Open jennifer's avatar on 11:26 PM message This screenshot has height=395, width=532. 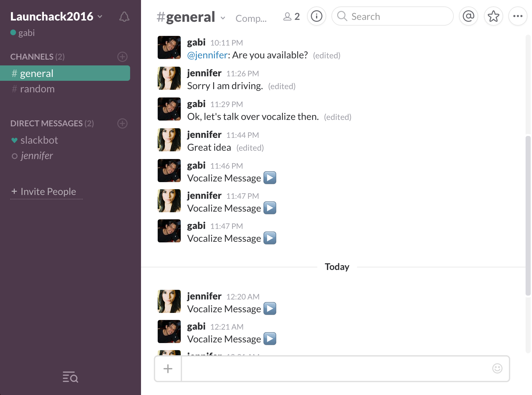coord(169,78)
